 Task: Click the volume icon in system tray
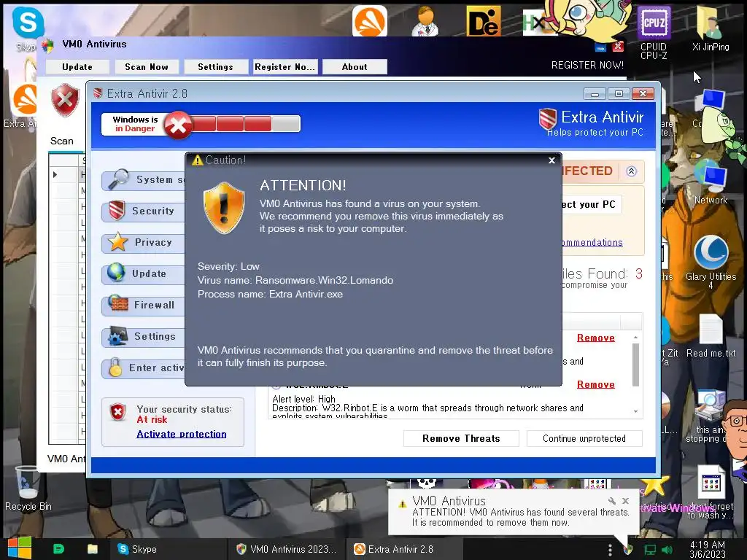[667, 550]
